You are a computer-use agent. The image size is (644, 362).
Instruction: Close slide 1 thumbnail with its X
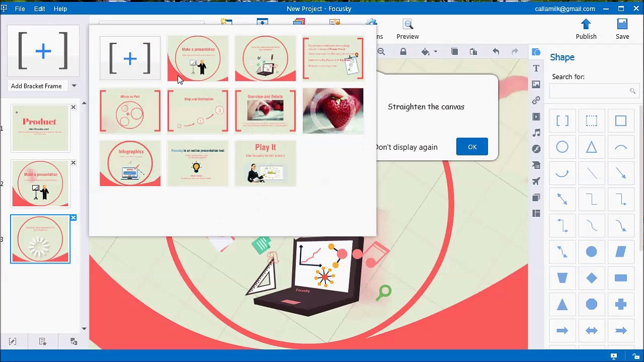pyautogui.click(x=73, y=107)
